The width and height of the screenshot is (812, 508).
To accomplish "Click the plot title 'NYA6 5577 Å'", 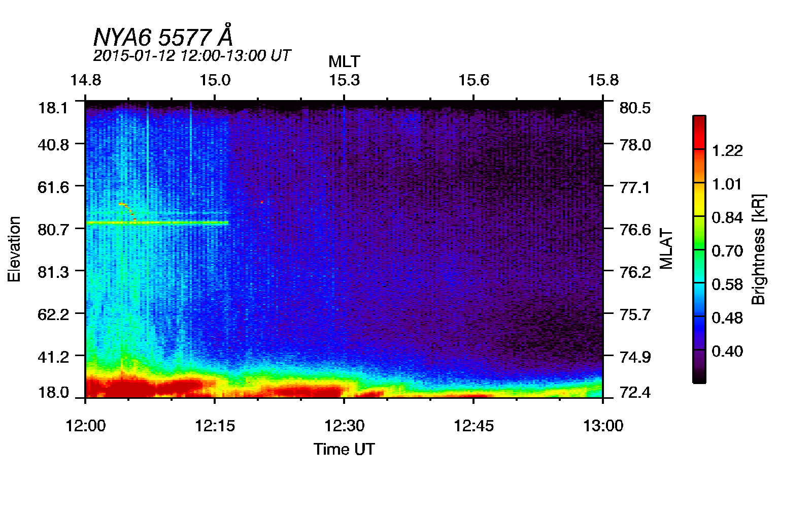I will [163, 36].
